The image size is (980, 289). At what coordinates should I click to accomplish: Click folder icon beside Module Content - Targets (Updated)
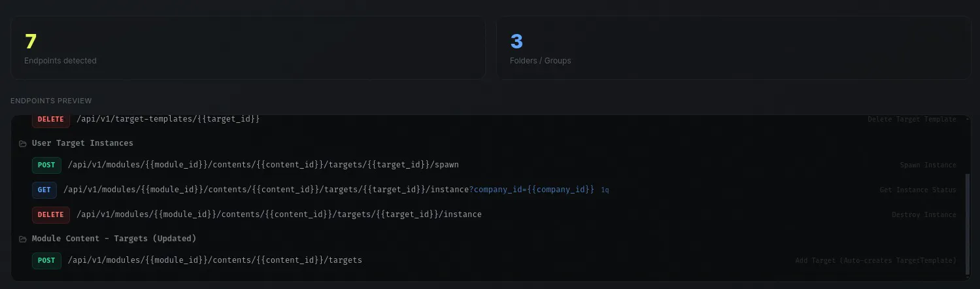tap(23, 239)
